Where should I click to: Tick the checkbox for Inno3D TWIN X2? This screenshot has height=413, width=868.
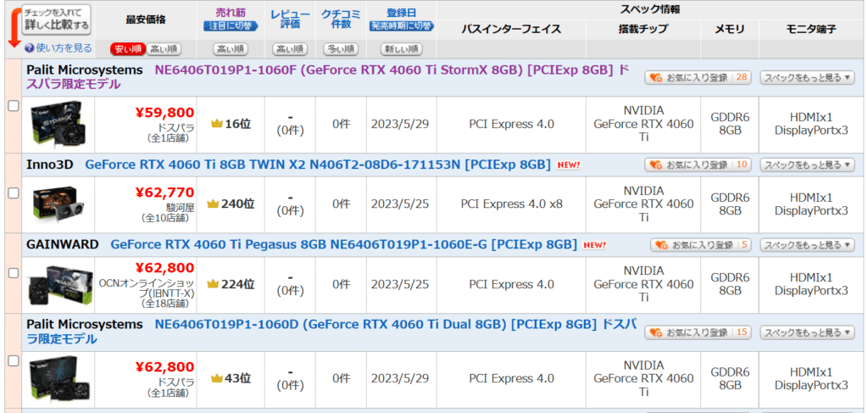[14, 193]
